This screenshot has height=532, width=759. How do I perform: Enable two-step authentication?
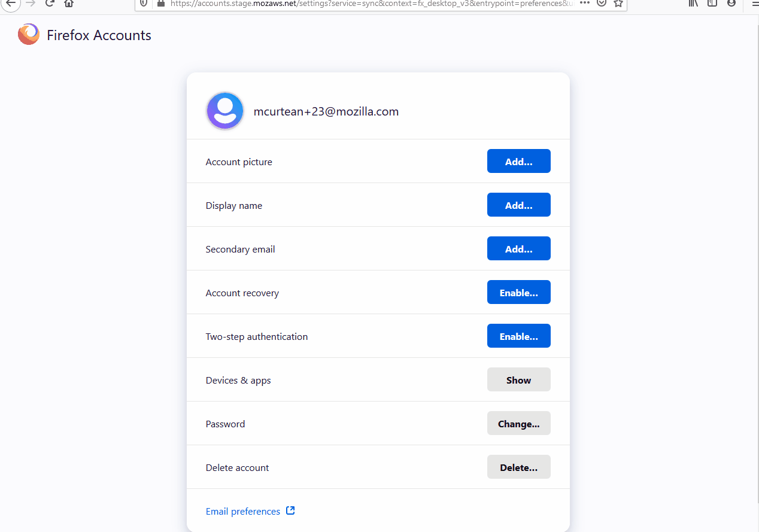click(x=519, y=336)
